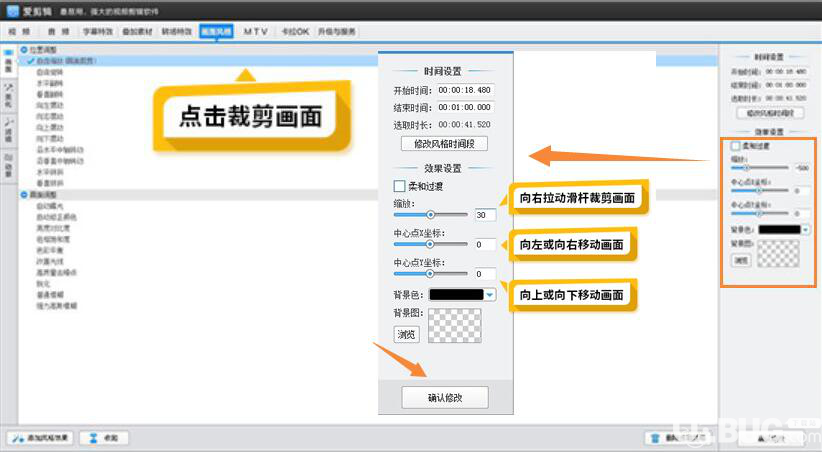Viewport: 822px width, 452px height.
Task: Switch to the 视频 tab
Action: (19, 31)
